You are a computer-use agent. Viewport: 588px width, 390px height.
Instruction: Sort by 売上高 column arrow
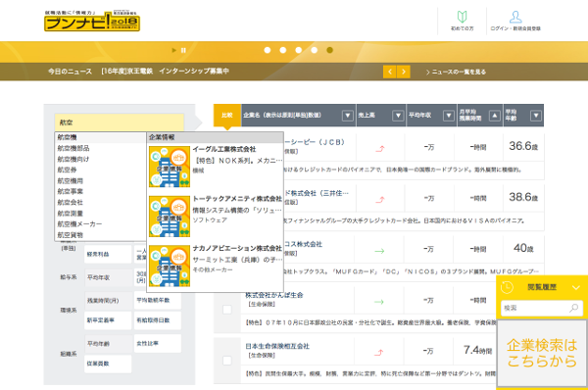pyautogui.click(x=398, y=116)
